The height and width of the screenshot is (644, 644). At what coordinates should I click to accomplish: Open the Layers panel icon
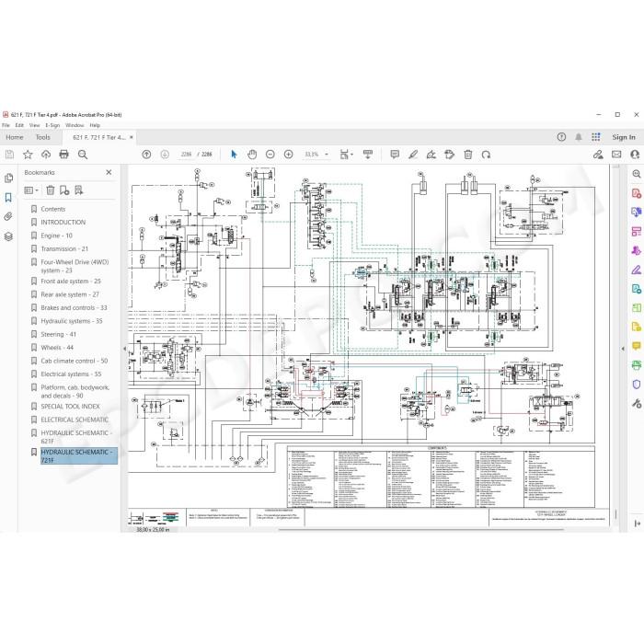click(8, 236)
